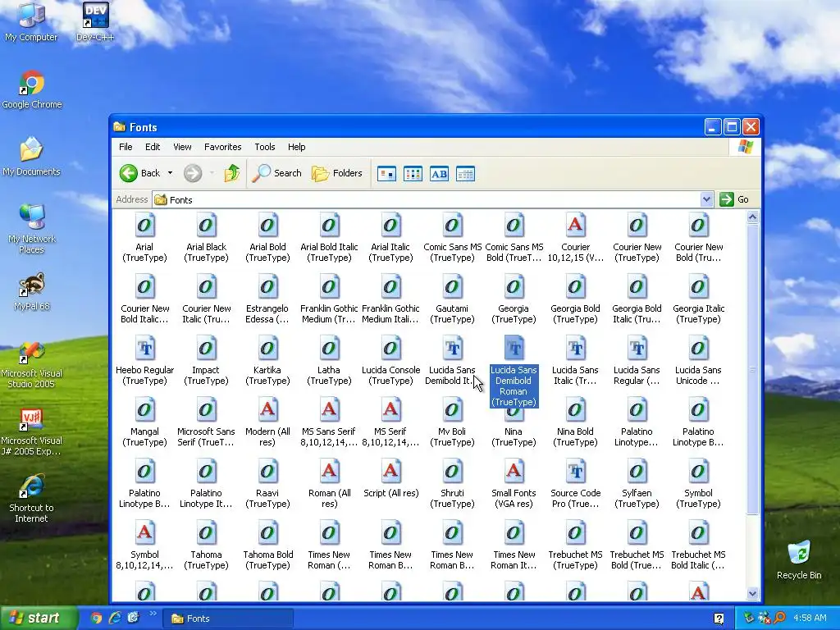The image size is (840, 630).
Task: Select Estrangelo Edessa font label
Action: 267,313
